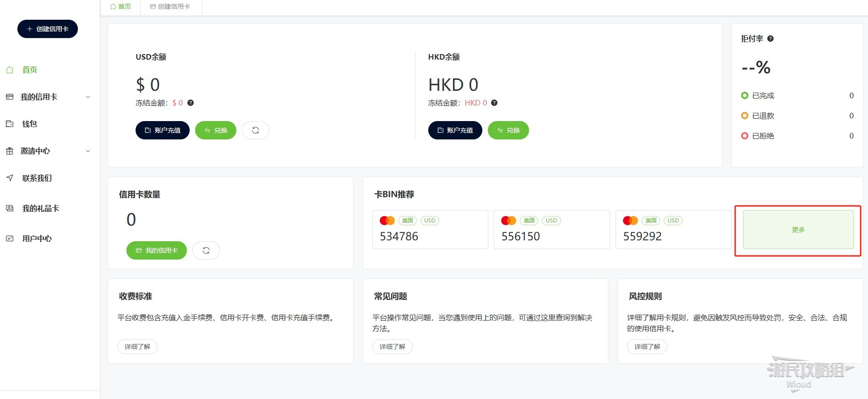
Task: Click 详细了解 under 常见问题
Action: [393, 347]
